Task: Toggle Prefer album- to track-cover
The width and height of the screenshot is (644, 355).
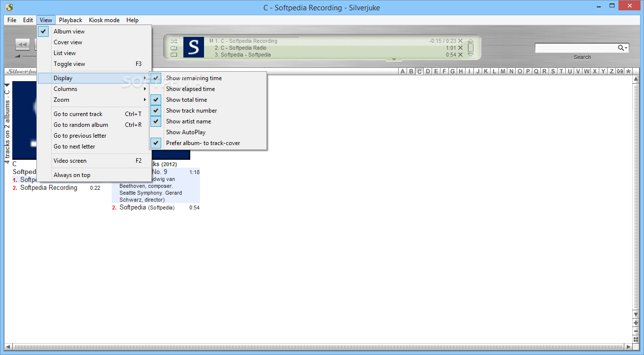Action: [208, 143]
